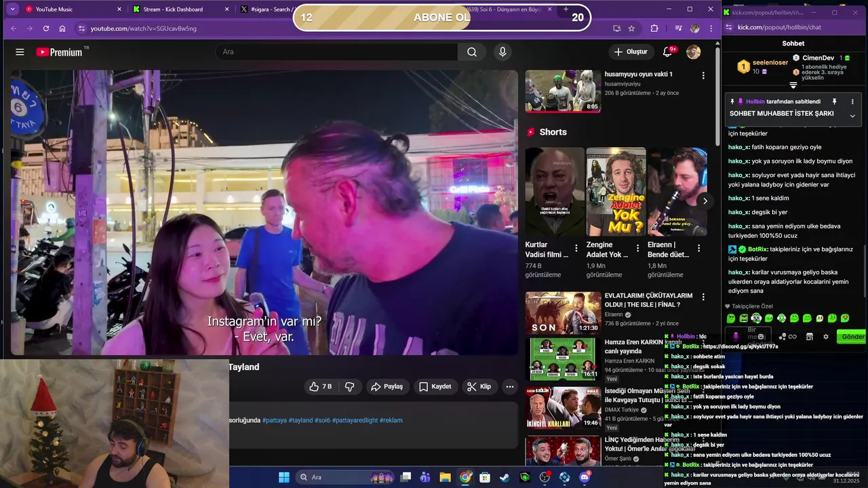
Task: Open emoji picker in Kick chat input
Action: [x=761, y=337]
